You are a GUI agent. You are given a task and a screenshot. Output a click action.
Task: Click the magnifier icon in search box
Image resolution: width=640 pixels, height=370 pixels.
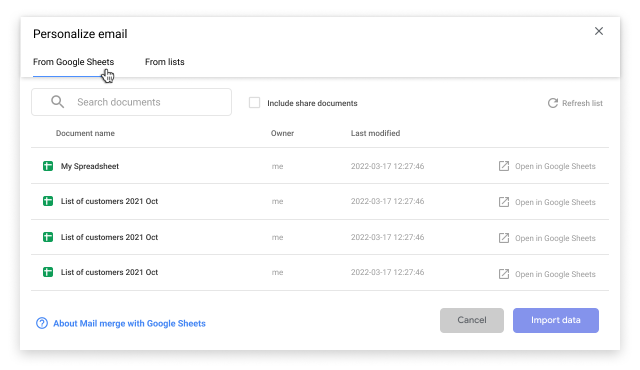click(58, 102)
